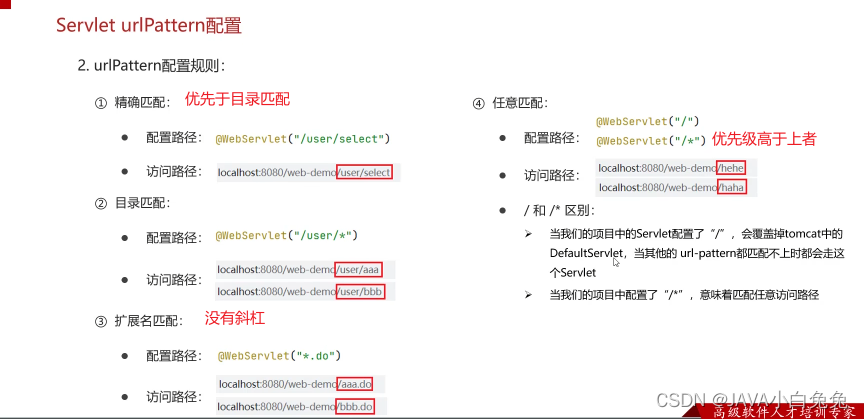This screenshot has width=864, height=419.
Task: Click the "④ 任意匹配:" section label
Action: [x=510, y=104]
